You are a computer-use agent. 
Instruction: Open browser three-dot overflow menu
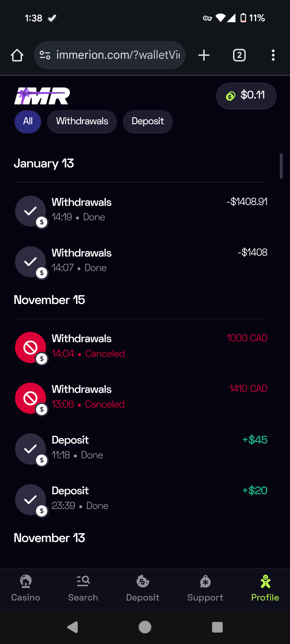[273, 55]
